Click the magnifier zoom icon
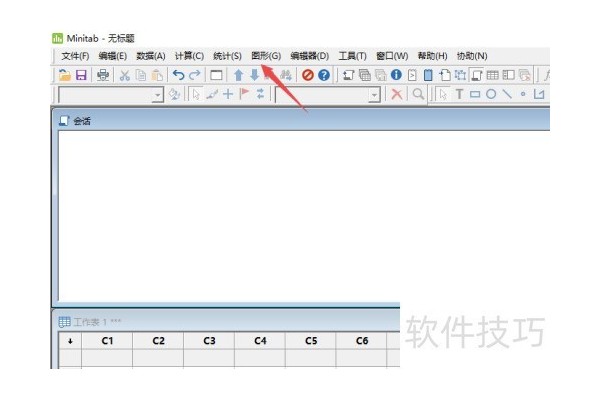The height and width of the screenshot is (400, 600). [x=418, y=94]
